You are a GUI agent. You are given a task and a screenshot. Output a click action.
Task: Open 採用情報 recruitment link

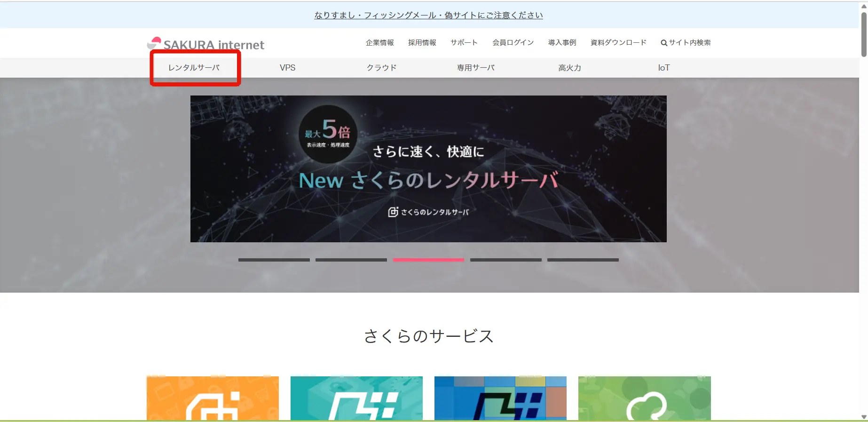coord(422,42)
